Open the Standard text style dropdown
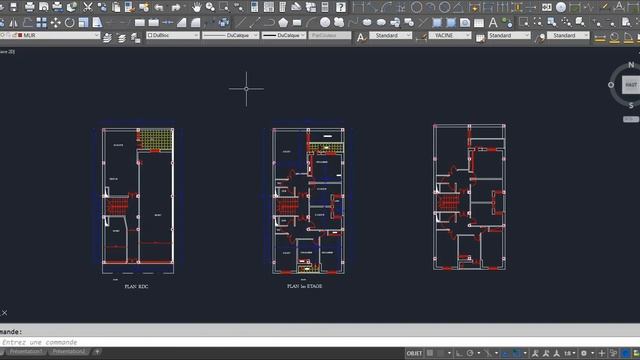The image size is (640, 360). [391, 36]
